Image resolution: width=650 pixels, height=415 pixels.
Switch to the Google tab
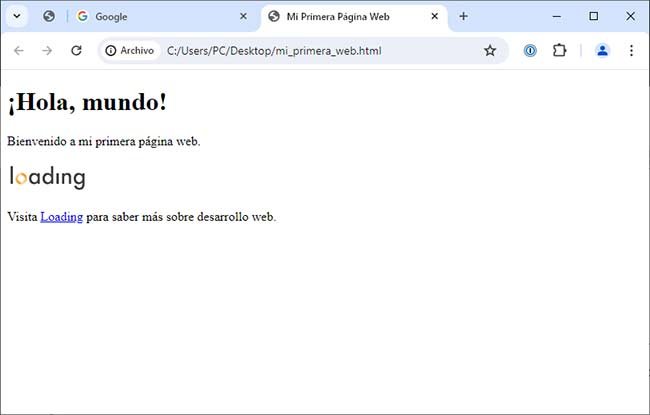click(150, 16)
